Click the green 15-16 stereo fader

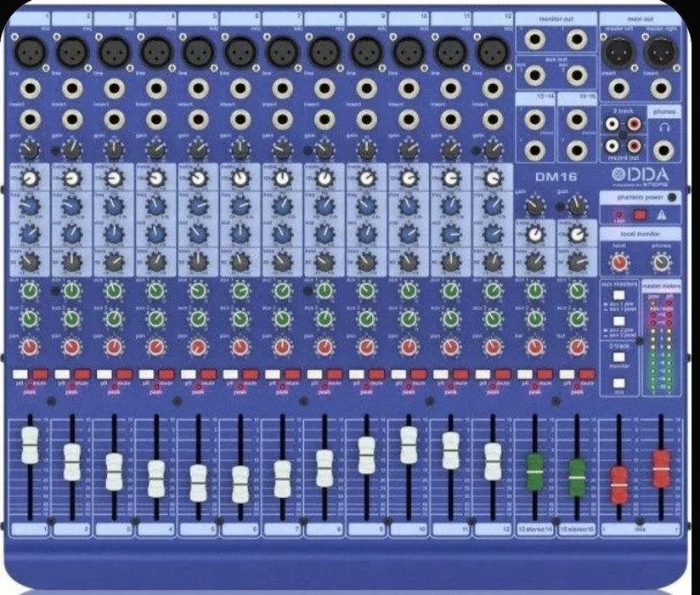(577, 478)
